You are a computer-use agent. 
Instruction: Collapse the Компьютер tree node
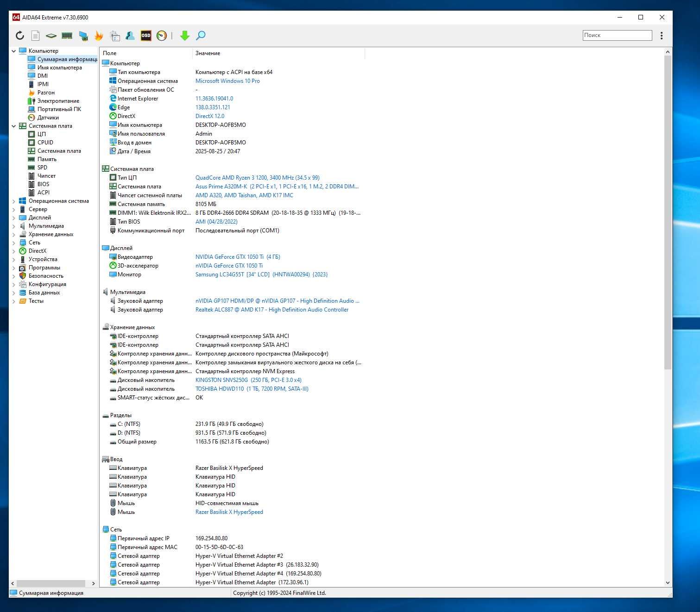[x=13, y=51]
